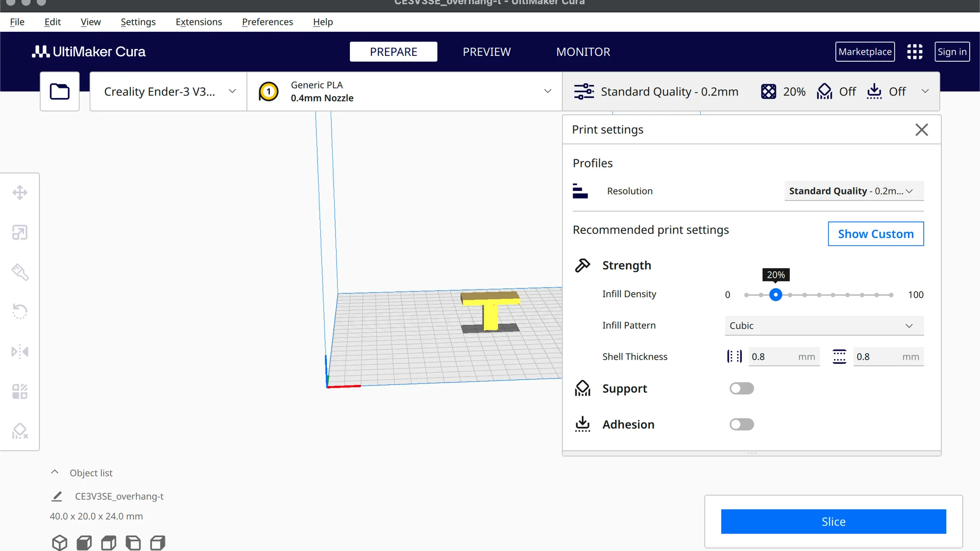Open file folder icon button
The height and width of the screenshot is (551, 980).
click(x=60, y=92)
